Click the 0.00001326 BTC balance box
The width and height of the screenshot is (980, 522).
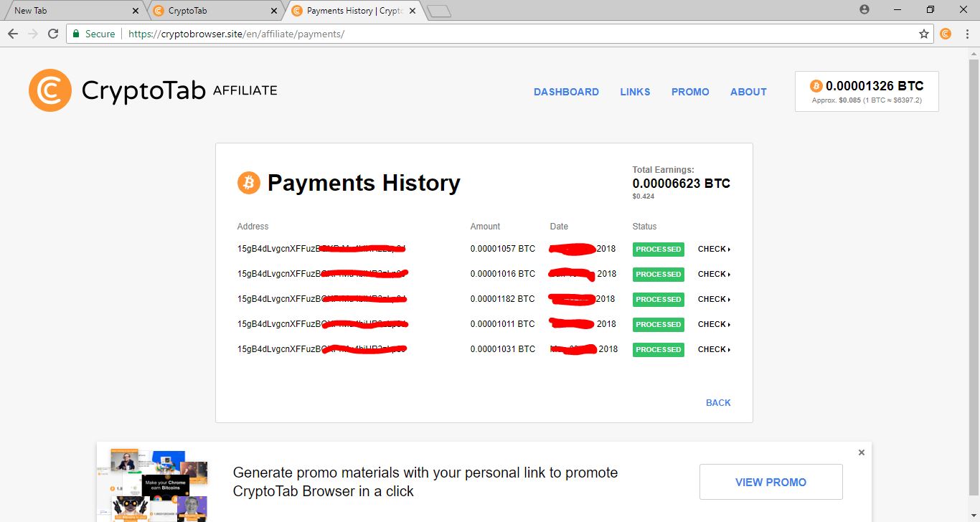tap(867, 92)
